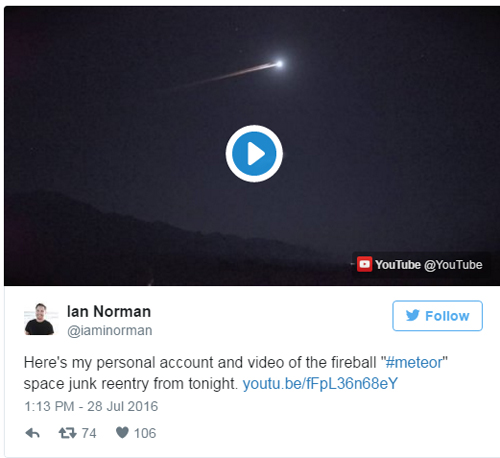The width and height of the screenshot is (500, 458).
Task: Reply to the tweet with arrow icon
Action: [33, 433]
